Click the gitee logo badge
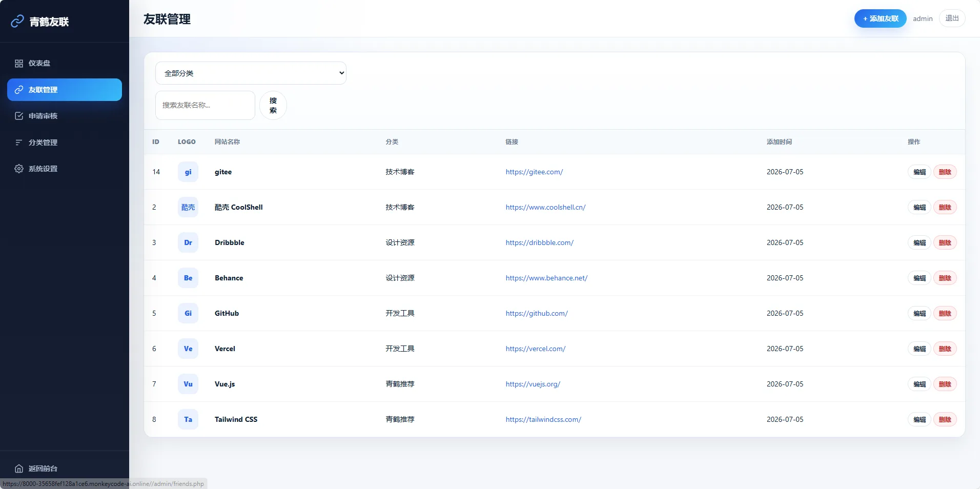 [x=188, y=172]
